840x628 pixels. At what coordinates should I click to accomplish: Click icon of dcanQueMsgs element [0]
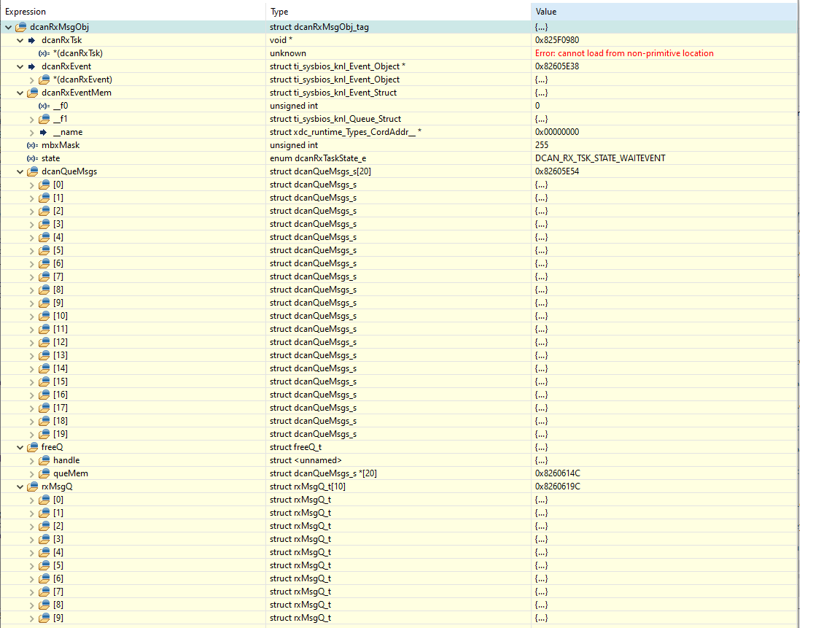pos(44,185)
